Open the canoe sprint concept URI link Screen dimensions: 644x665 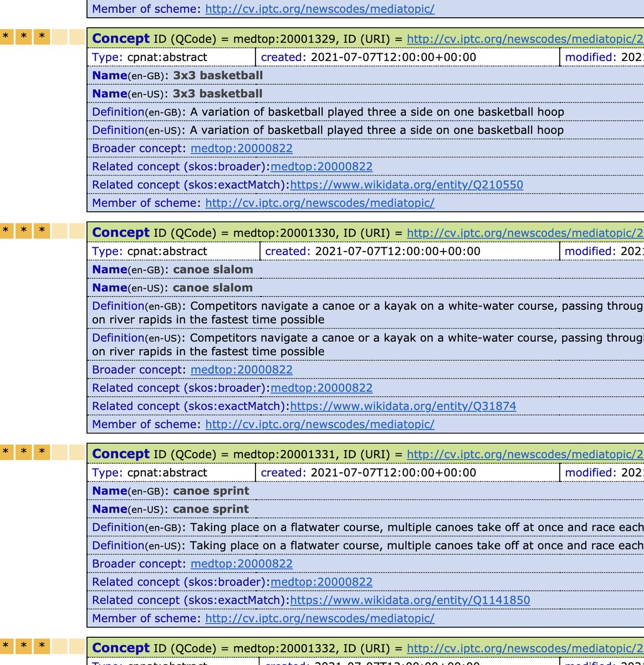(525, 454)
